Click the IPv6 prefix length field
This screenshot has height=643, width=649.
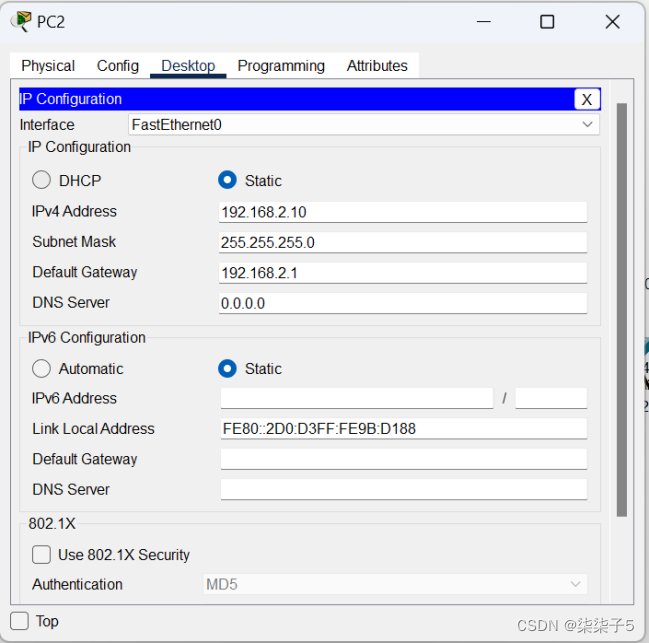pyautogui.click(x=551, y=398)
